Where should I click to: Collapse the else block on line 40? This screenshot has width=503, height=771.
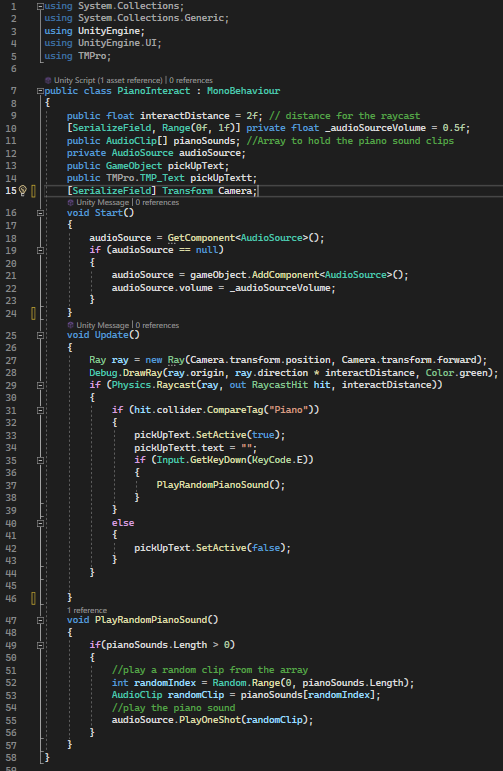click(40, 523)
